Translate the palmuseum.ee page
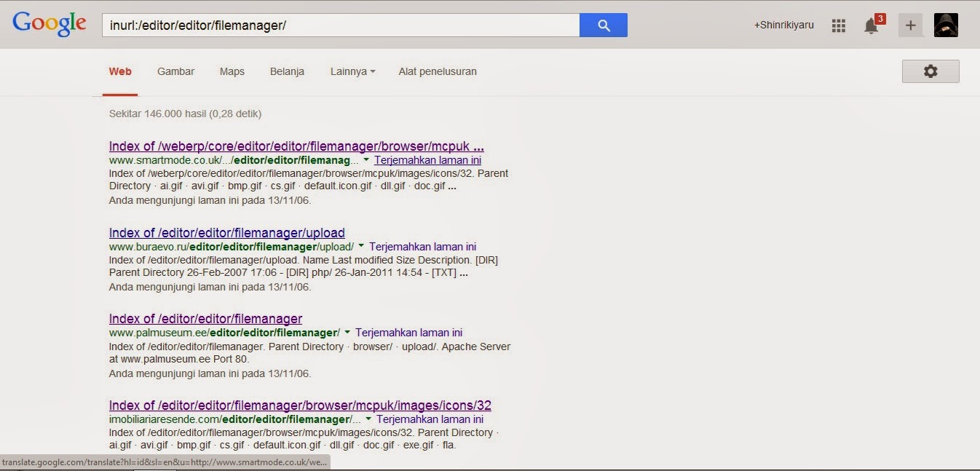 [408, 333]
